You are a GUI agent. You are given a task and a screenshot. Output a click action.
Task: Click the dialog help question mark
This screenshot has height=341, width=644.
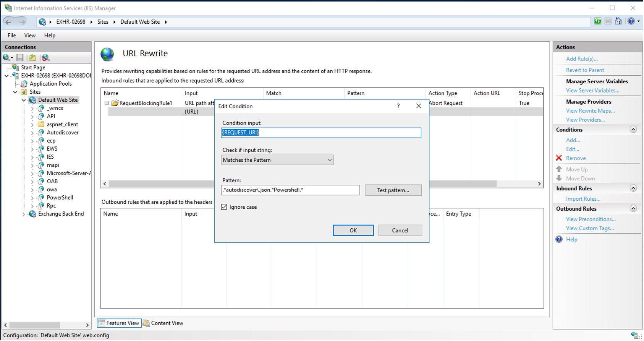[398, 106]
